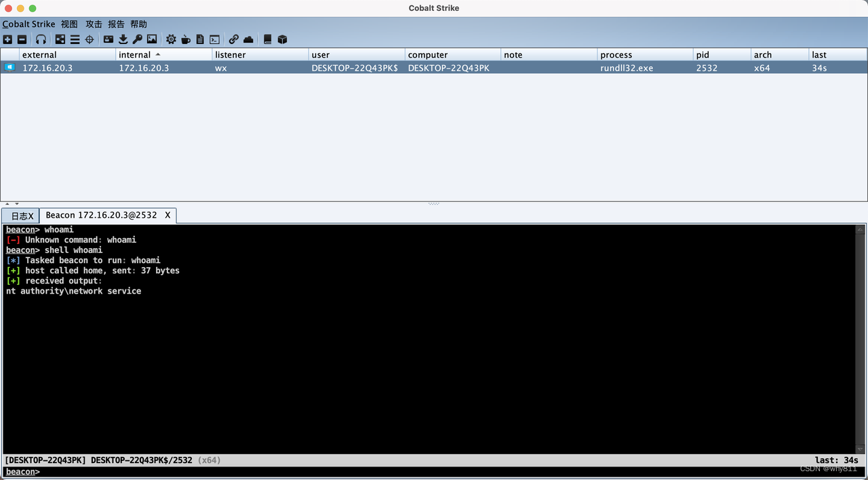
Task: Click console line Unknown command: whoami
Action: coord(71,240)
